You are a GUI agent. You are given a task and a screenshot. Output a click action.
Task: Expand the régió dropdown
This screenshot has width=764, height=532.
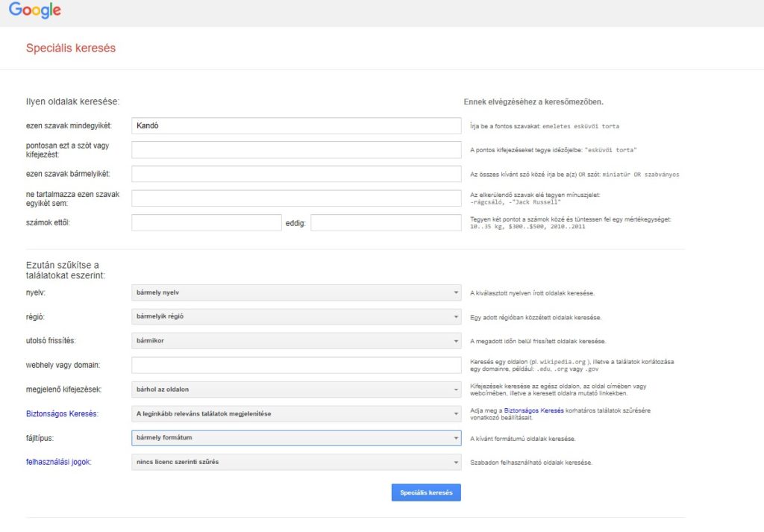(x=296, y=316)
